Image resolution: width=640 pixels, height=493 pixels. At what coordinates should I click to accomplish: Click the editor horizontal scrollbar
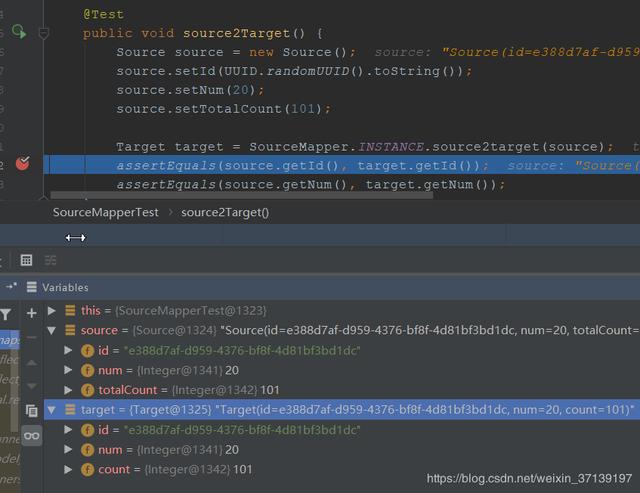point(242,195)
